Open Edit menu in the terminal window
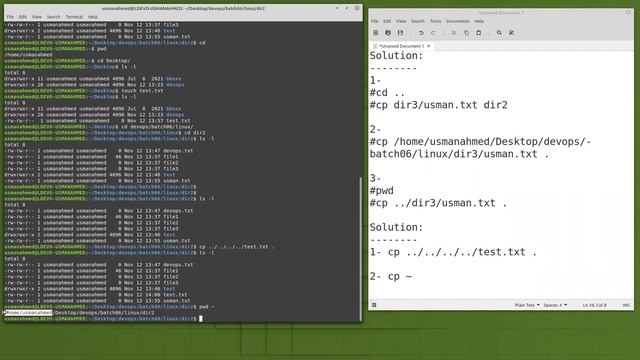This screenshot has height=360, width=640. click(x=23, y=17)
